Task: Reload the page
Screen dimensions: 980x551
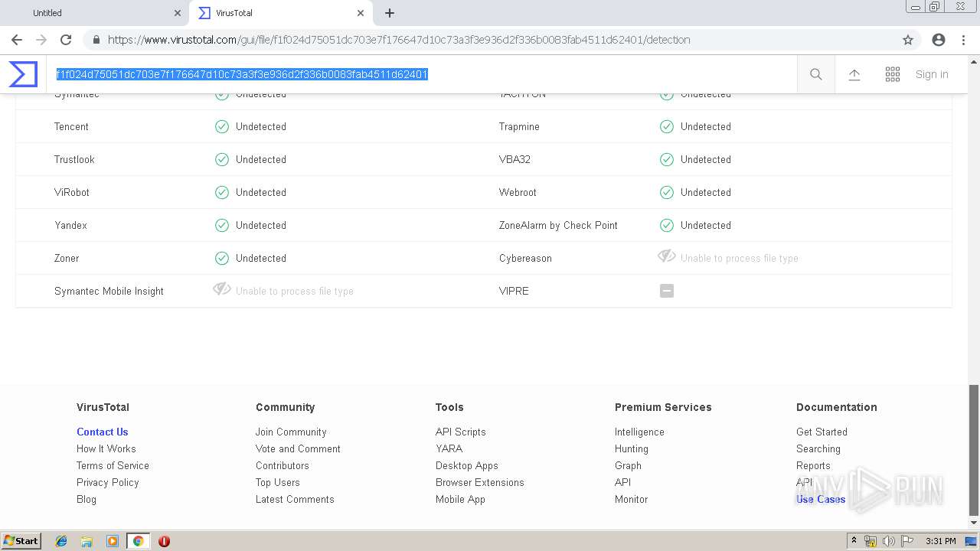Action: click(x=66, y=40)
